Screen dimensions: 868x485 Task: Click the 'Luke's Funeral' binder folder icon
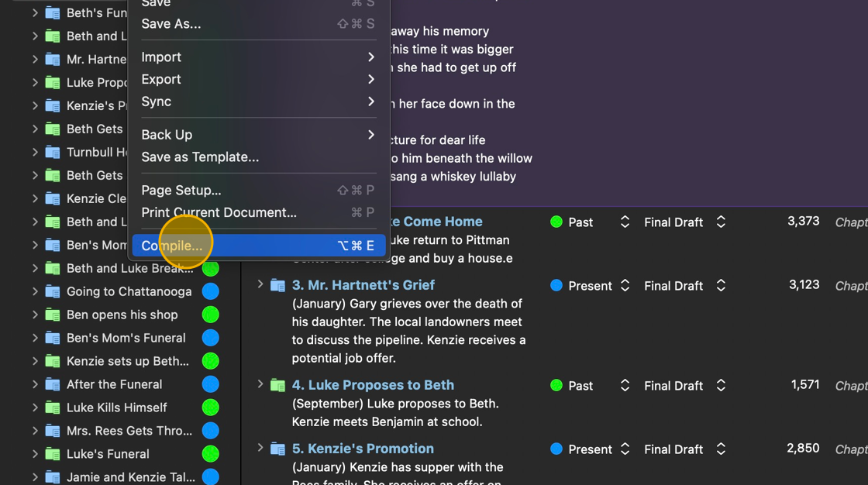[x=53, y=454]
